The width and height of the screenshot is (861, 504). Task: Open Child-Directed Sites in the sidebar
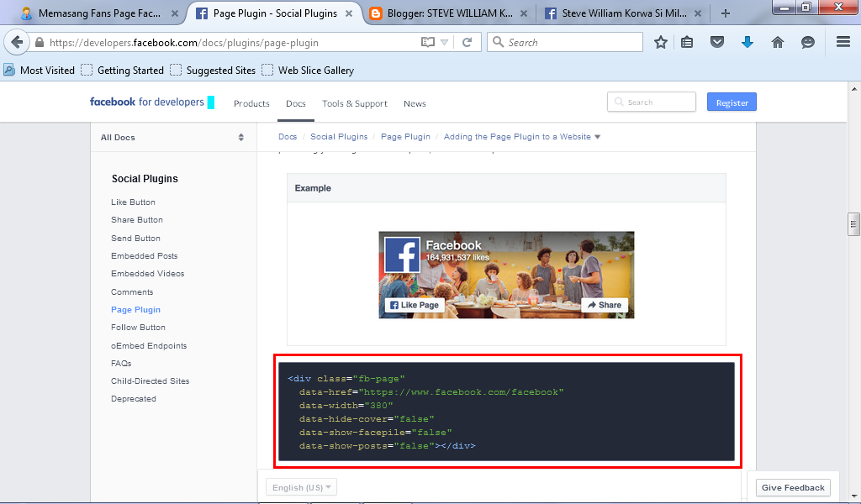150,381
